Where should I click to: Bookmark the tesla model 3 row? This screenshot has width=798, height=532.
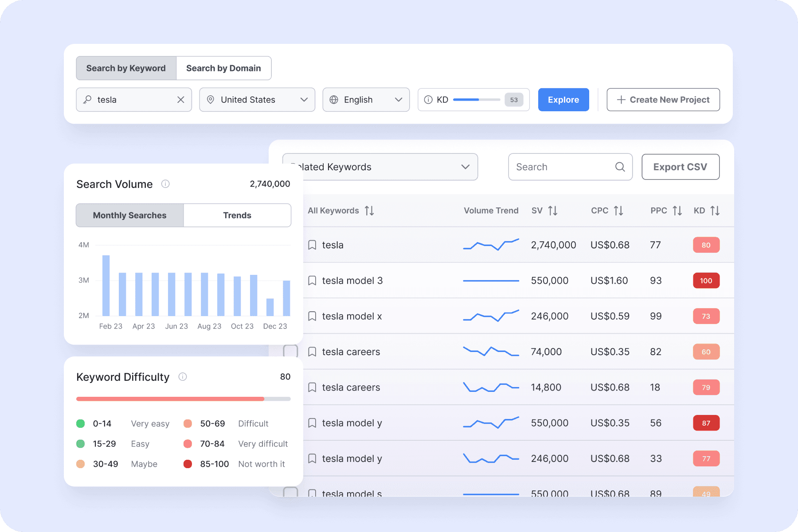point(312,281)
